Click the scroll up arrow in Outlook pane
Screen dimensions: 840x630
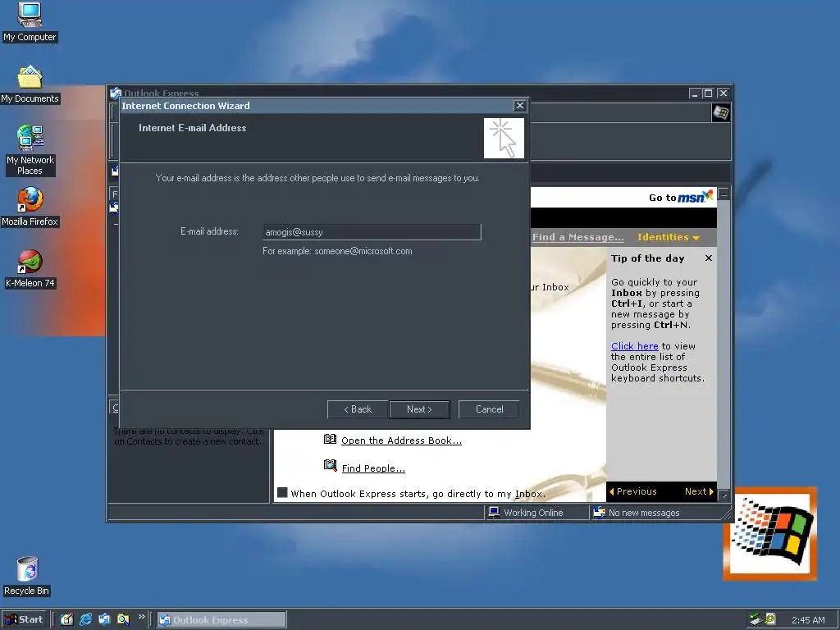[724, 194]
